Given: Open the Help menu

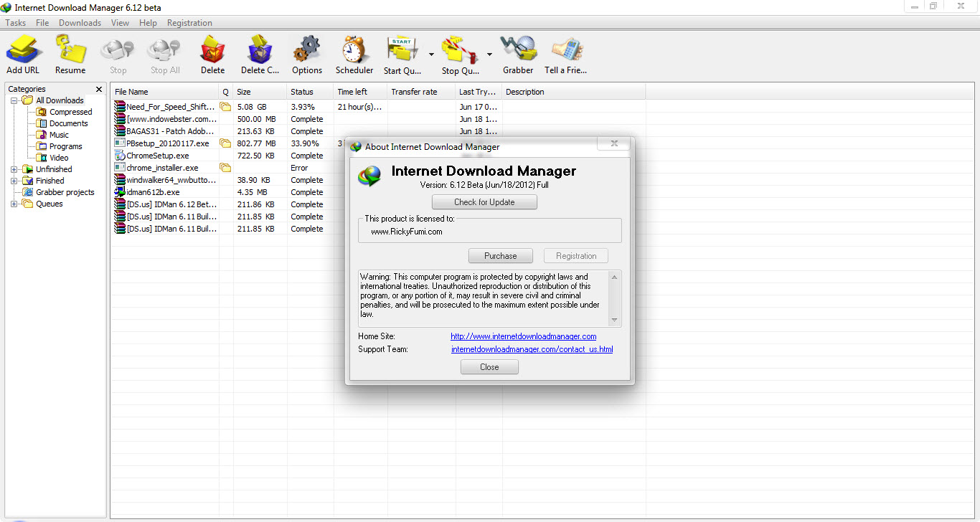Looking at the screenshot, I should pos(148,23).
